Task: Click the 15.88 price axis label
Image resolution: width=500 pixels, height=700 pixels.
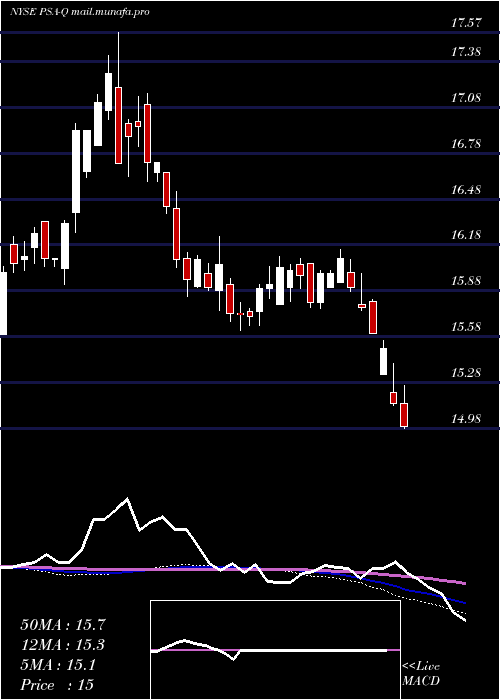Action: [x=466, y=281]
